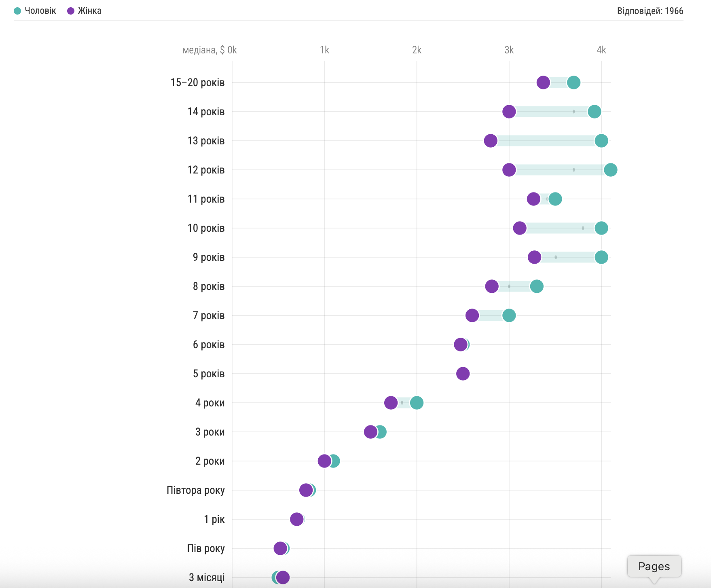
Task: Click teal dot in 14 років row
Action: (x=594, y=112)
